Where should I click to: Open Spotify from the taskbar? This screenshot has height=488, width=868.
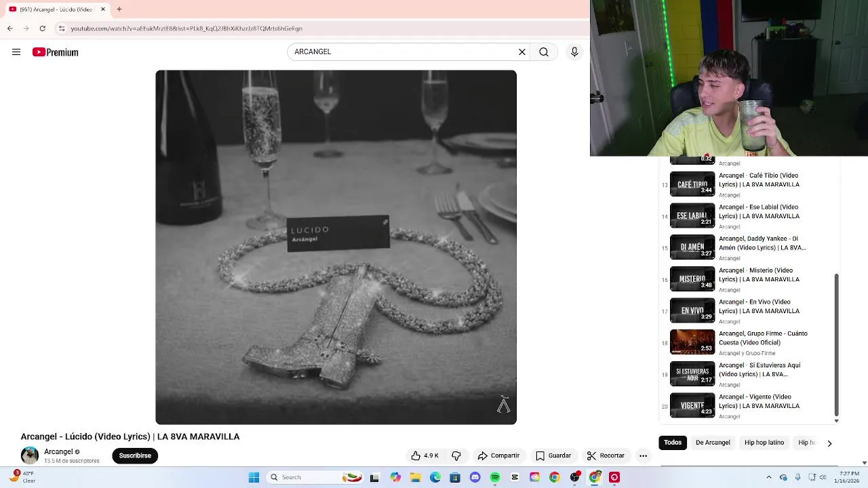click(x=495, y=477)
